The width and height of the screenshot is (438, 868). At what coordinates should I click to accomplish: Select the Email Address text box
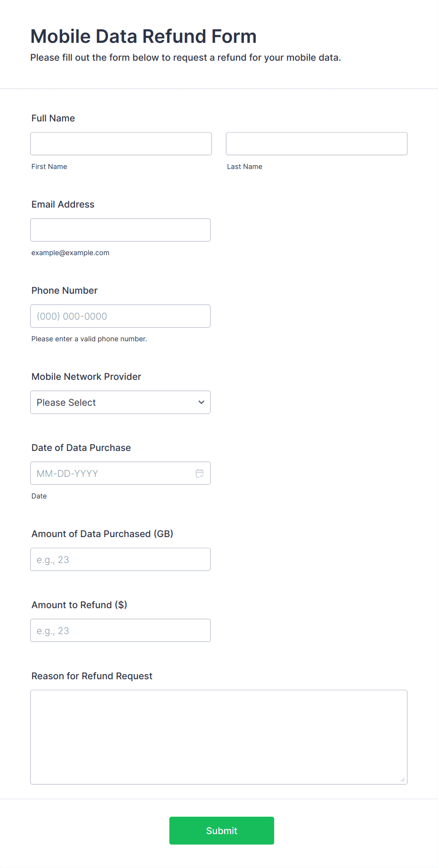click(121, 230)
